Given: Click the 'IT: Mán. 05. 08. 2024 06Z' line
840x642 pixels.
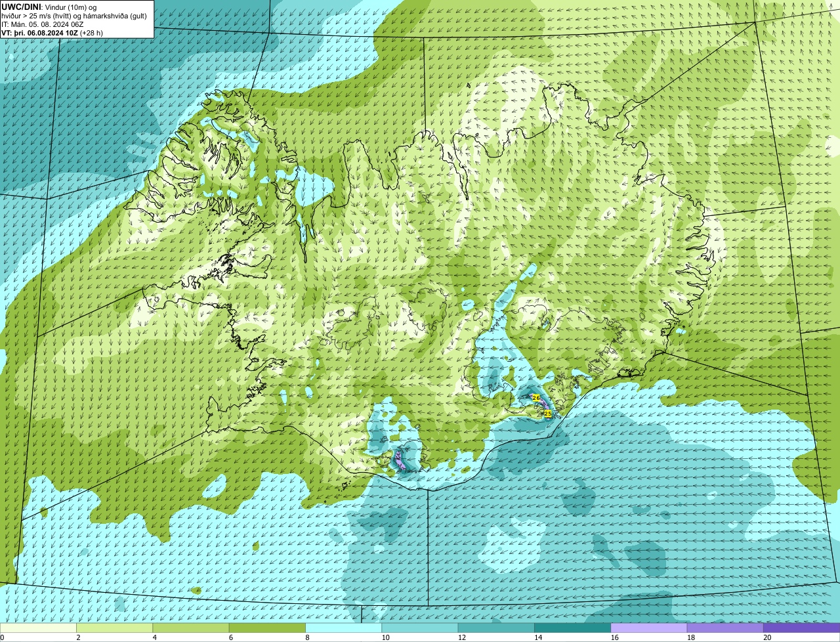Looking at the screenshot, I should [43, 24].
